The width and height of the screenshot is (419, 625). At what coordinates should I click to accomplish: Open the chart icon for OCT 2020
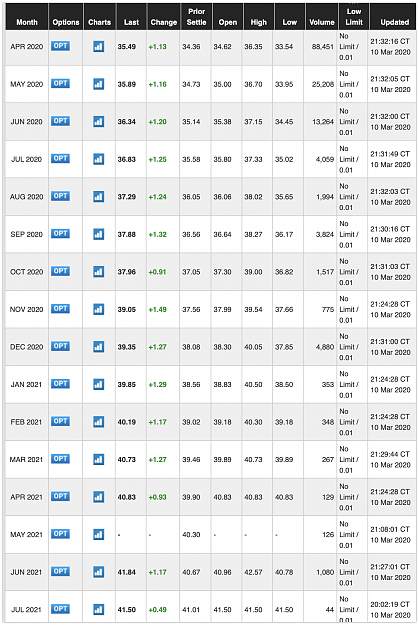pos(98,272)
